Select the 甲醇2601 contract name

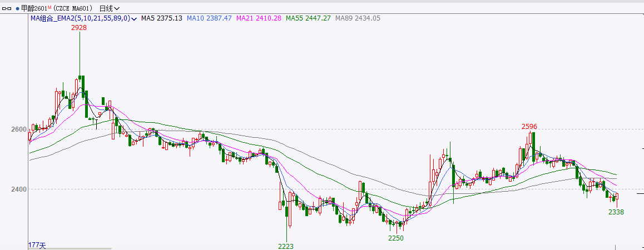point(34,8)
